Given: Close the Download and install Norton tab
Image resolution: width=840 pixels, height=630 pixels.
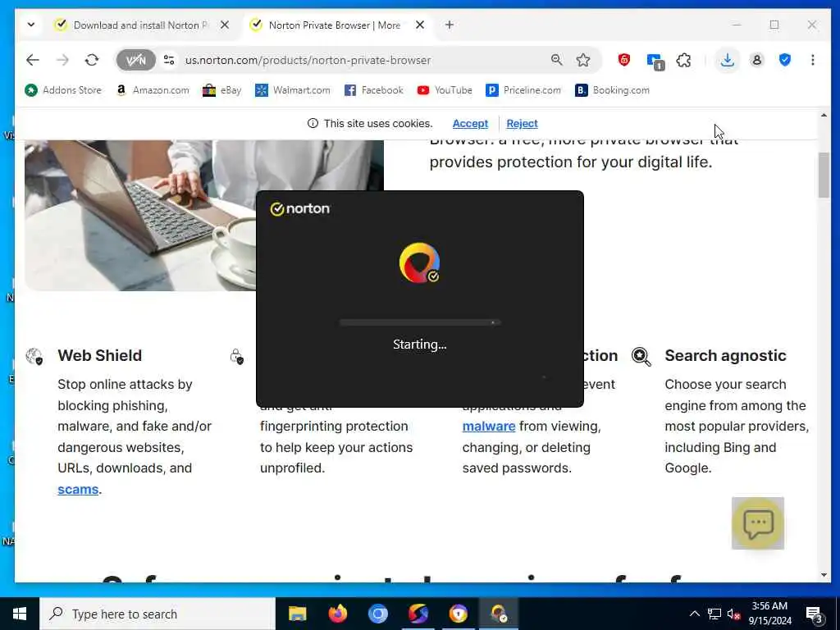Looking at the screenshot, I should (x=225, y=25).
